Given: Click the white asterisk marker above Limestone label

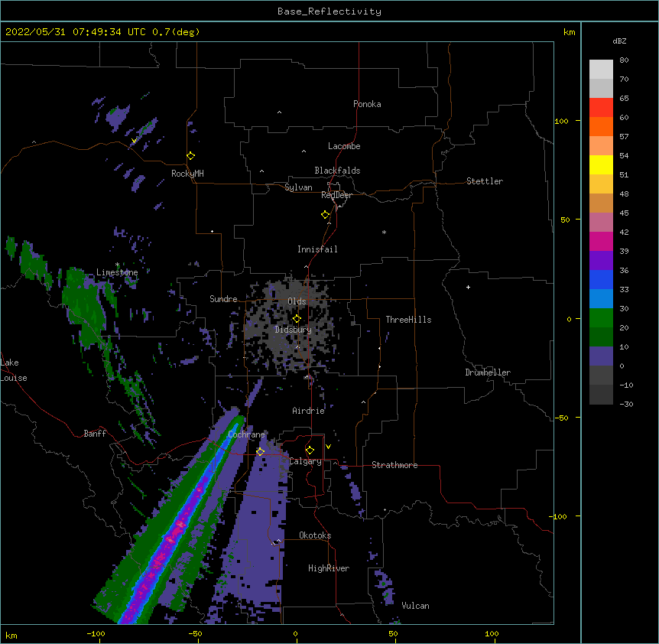Looking at the screenshot, I should (117, 265).
